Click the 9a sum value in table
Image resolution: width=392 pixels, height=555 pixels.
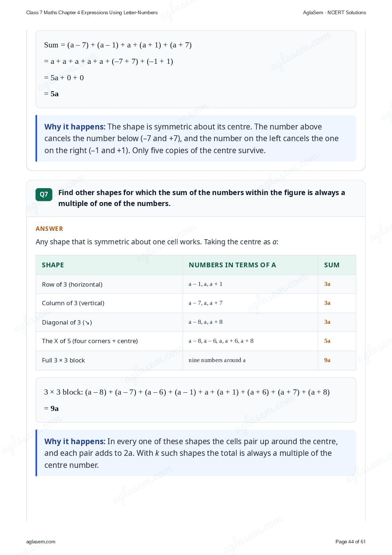(x=327, y=360)
